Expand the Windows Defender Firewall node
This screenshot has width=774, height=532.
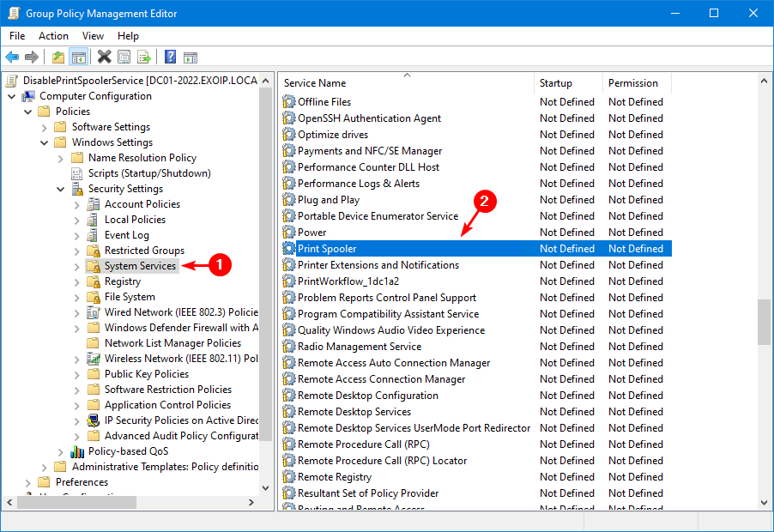click(x=77, y=328)
